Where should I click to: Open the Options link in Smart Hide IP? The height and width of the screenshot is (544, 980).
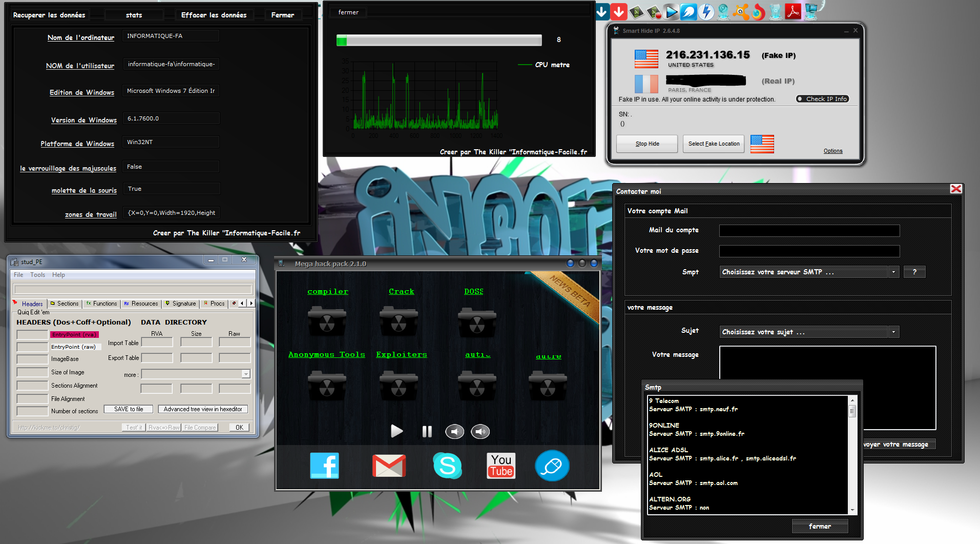click(x=833, y=151)
